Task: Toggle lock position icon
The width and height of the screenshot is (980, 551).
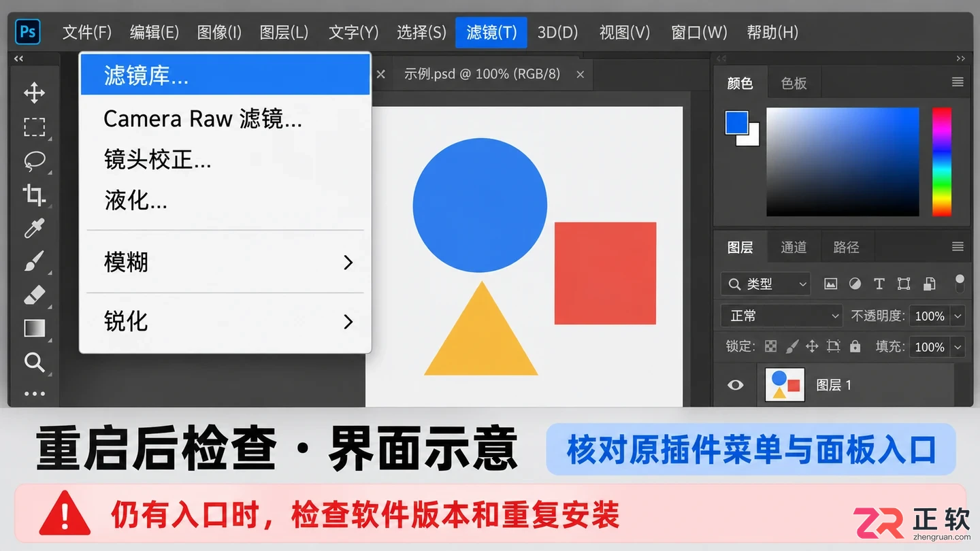Action: pyautogui.click(x=812, y=346)
